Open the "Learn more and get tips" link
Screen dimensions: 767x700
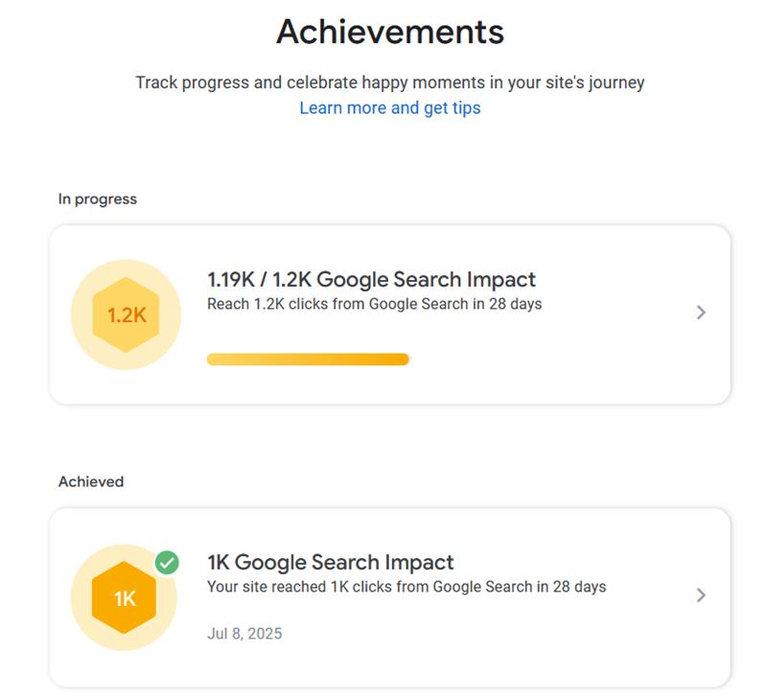pos(389,108)
